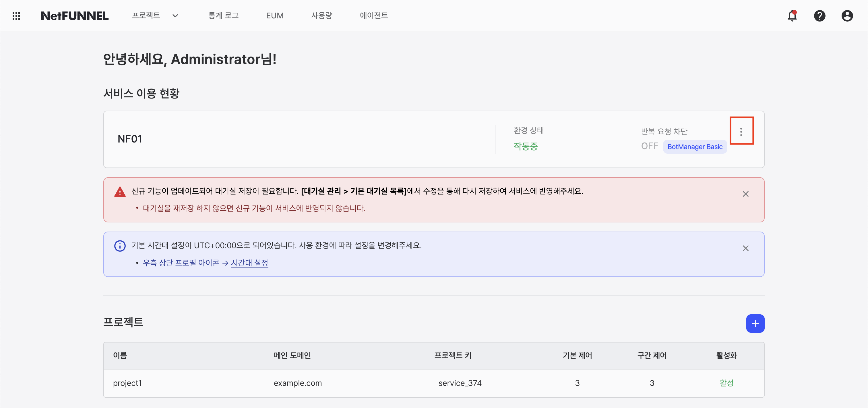Click the BotManager Basic badge
The width and height of the screenshot is (868, 408).
(x=695, y=147)
